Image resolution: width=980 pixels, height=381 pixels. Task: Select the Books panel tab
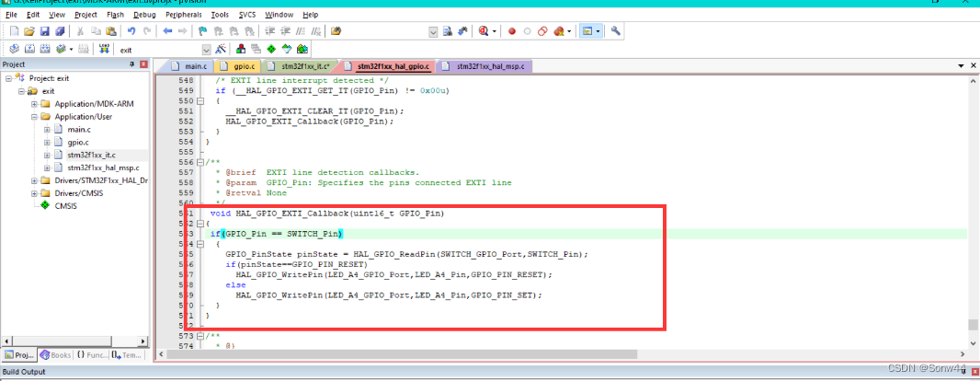click(x=56, y=354)
